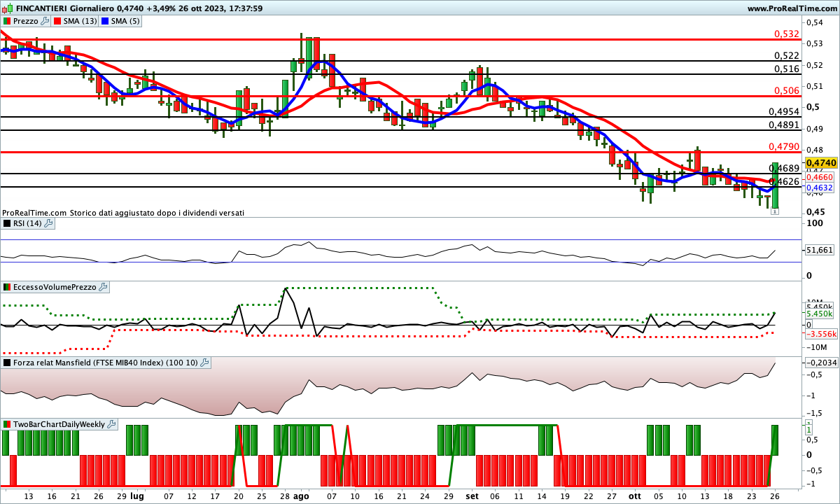Click the -0,2034 Mansfield value label

pos(822,363)
